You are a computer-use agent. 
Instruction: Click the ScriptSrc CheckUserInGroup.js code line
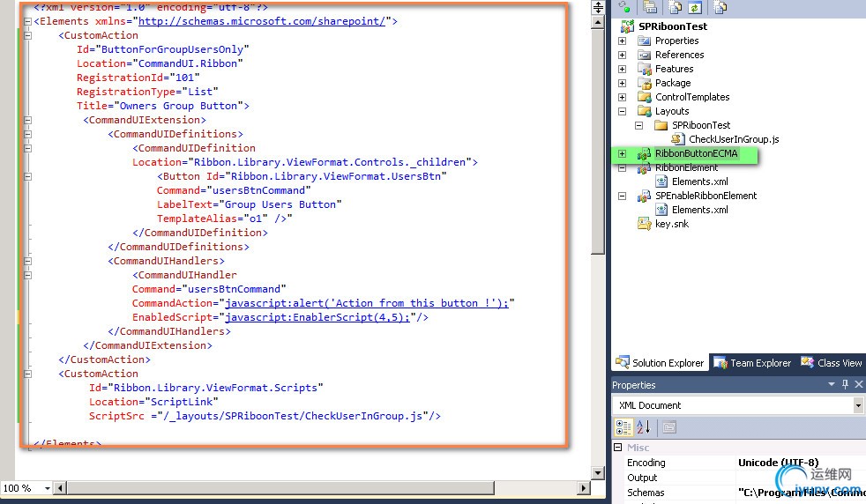click(265, 416)
